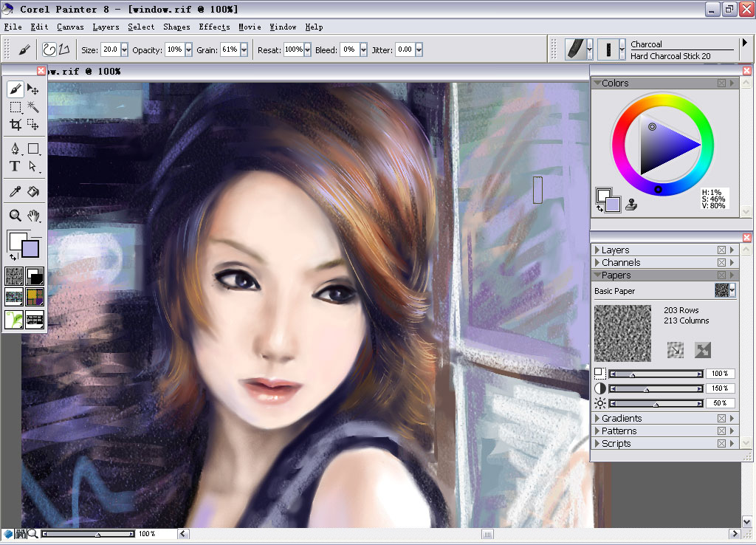Expand the Layers palette
This screenshot has height=545, width=756.
597,250
